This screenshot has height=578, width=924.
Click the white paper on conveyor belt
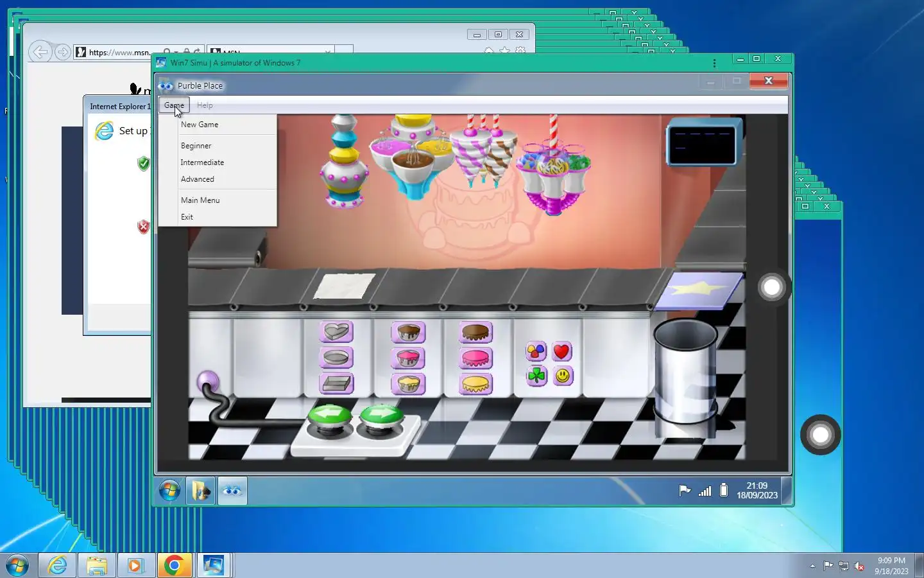(x=345, y=286)
